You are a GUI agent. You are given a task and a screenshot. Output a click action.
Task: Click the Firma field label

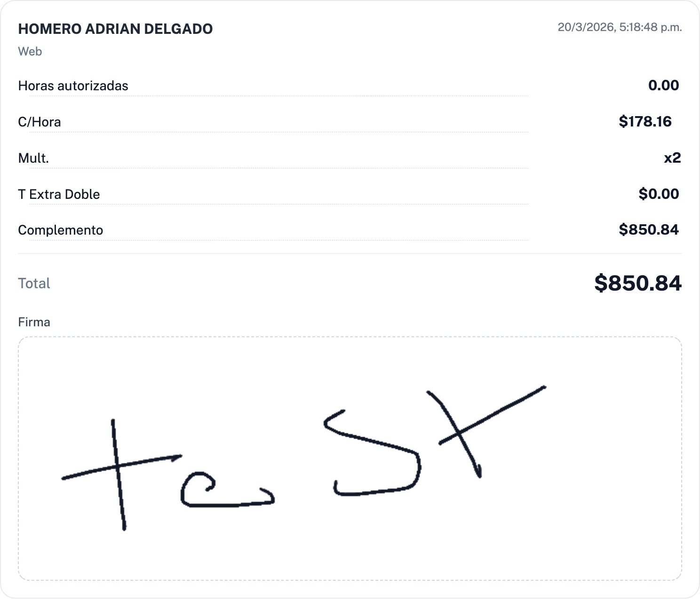pyautogui.click(x=34, y=322)
